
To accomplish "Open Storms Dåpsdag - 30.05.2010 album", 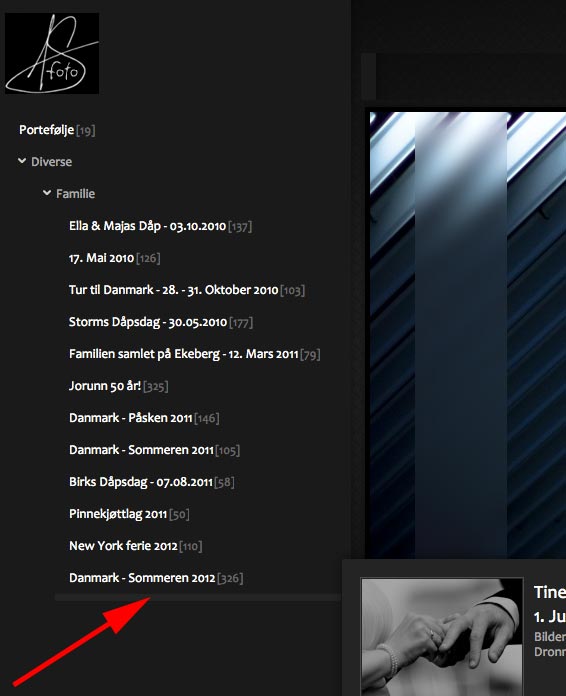I will click(x=148, y=322).
